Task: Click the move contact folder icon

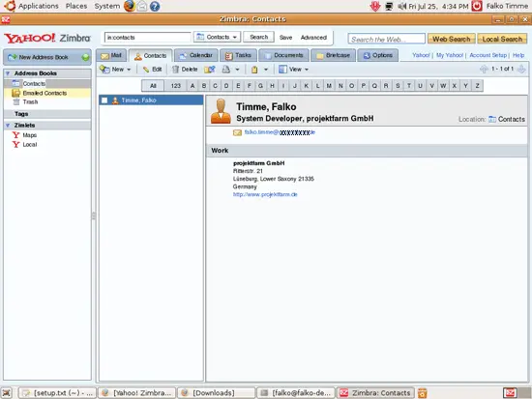Action: pyautogui.click(x=210, y=70)
